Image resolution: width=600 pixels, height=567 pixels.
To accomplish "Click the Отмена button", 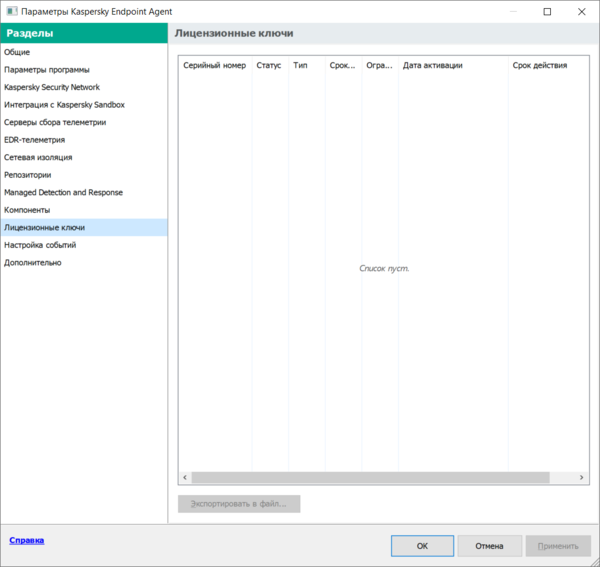I will (x=489, y=546).
